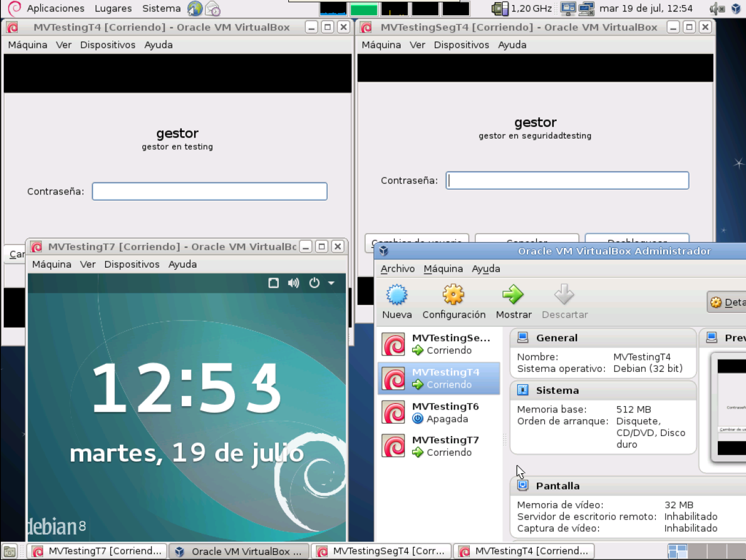Click the Contraseña field in MVTestingT4
The width and height of the screenshot is (746, 560).
(x=209, y=192)
